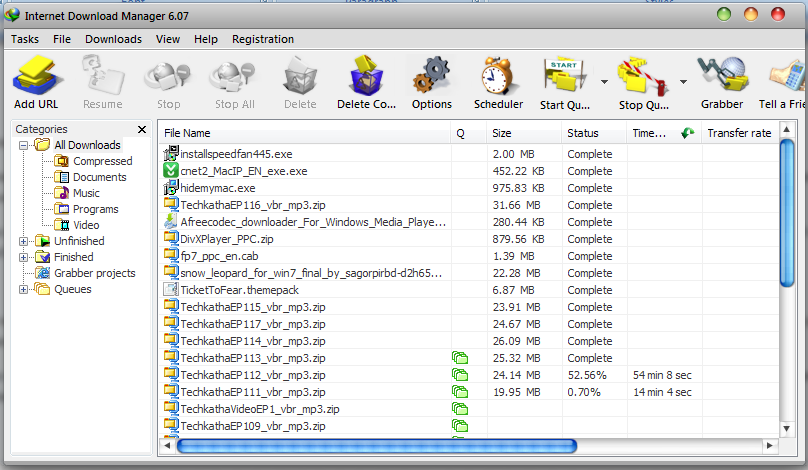808x470 pixels.
Task: Open Options via the gears icon
Action: coord(432,77)
